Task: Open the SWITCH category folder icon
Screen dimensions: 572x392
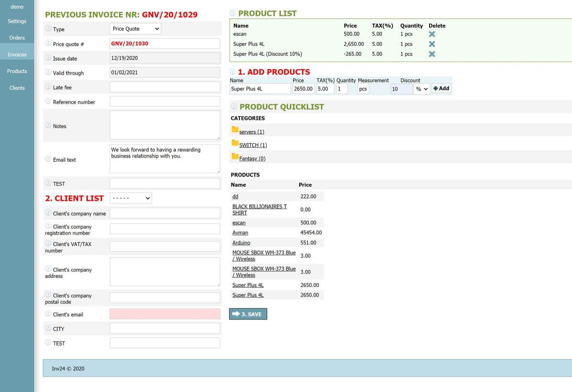Action: coord(235,143)
